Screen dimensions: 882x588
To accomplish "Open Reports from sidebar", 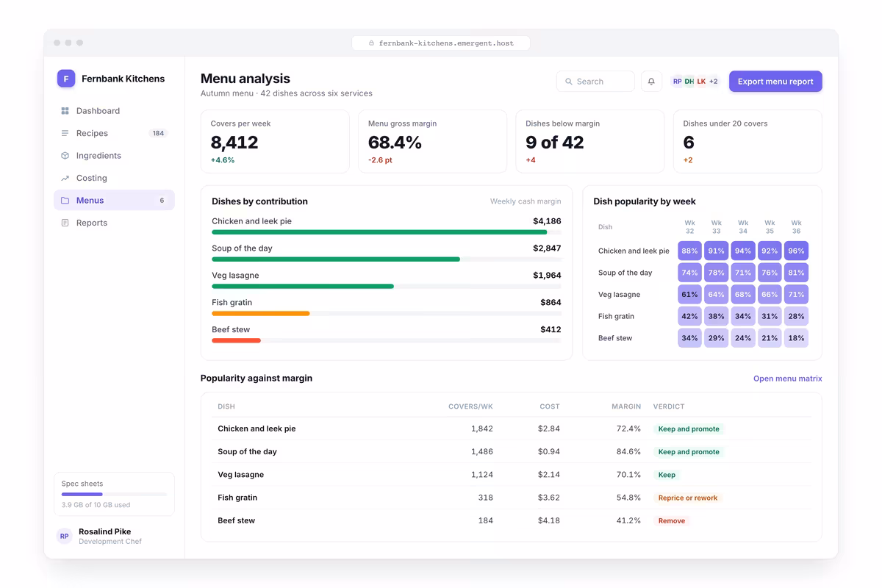I will pos(114,223).
